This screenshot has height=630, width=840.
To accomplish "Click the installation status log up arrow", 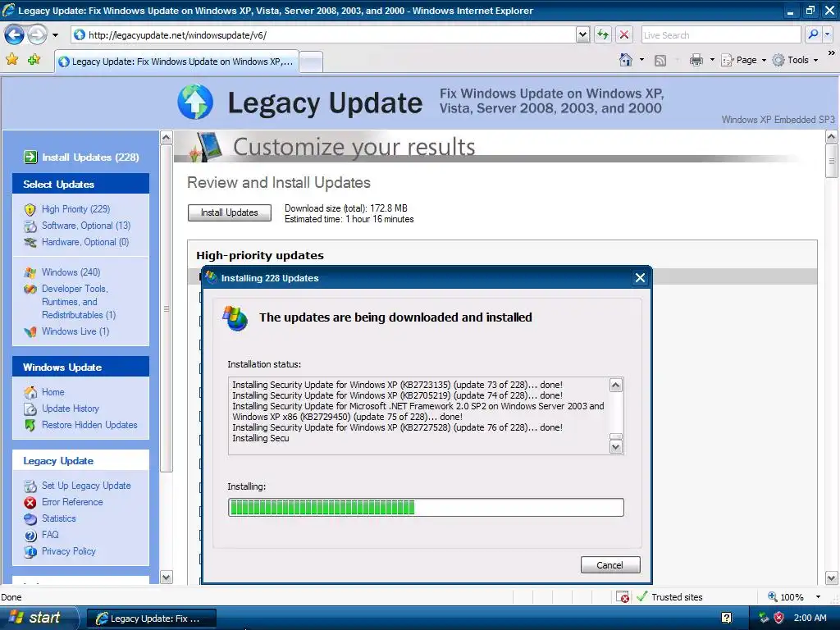I will tap(616, 386).
